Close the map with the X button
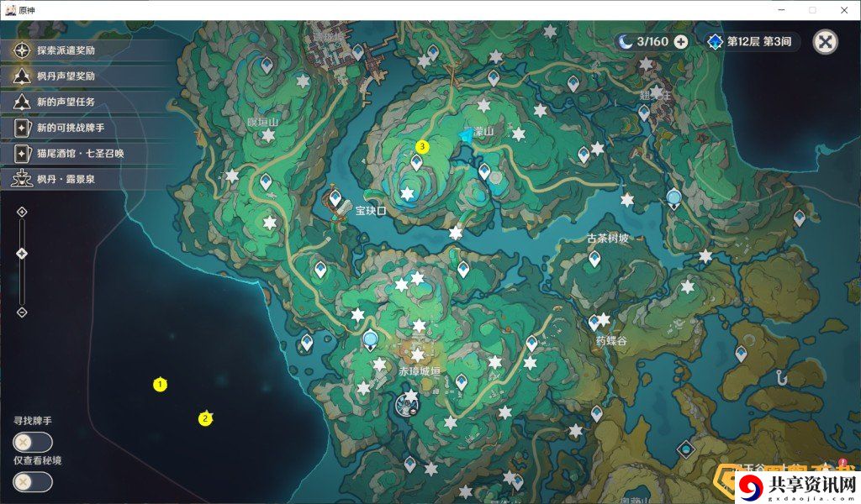The image size is (861, 504). pyautogui.click(x=825, y=42)
